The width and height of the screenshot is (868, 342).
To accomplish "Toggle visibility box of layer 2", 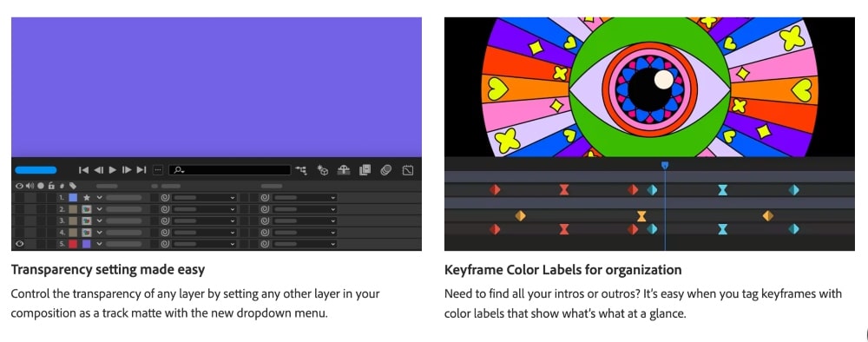I will click(x=20, y=209).
